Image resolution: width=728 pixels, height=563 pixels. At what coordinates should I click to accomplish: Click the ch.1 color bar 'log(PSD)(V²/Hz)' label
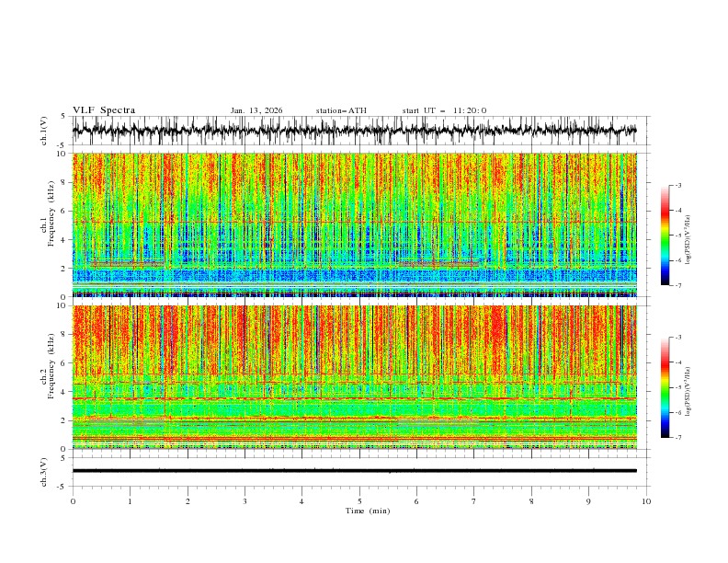688,240
